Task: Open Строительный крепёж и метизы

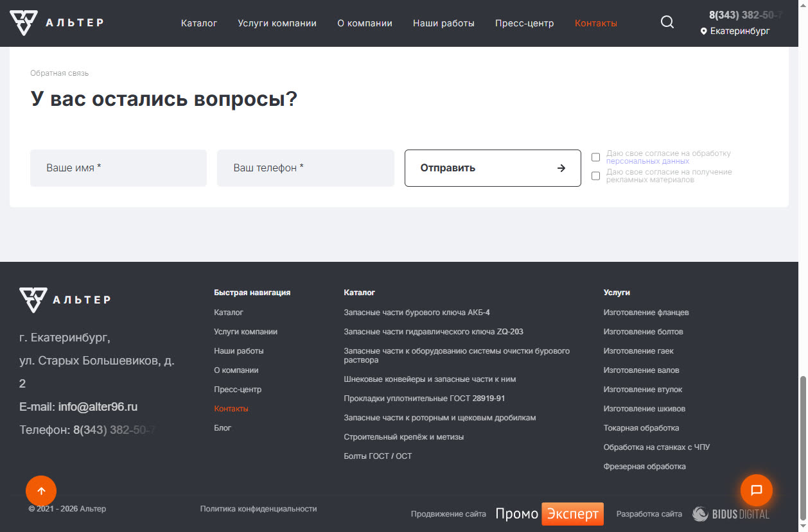Action: pyautogui.click(x=403, y=437)
